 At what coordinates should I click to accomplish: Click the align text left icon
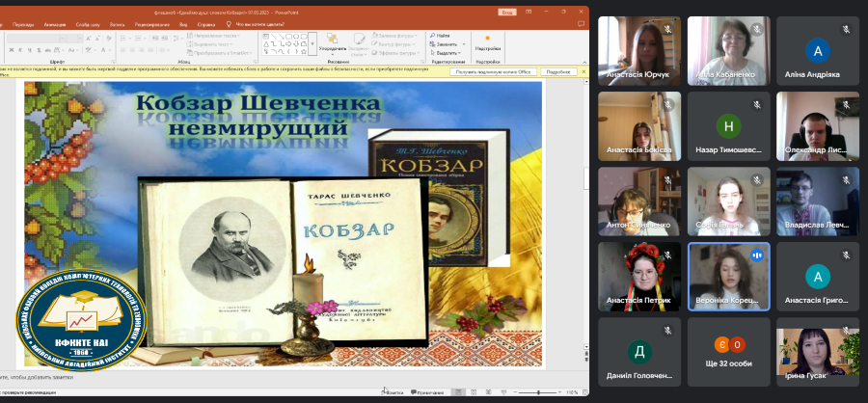point(123,50)
